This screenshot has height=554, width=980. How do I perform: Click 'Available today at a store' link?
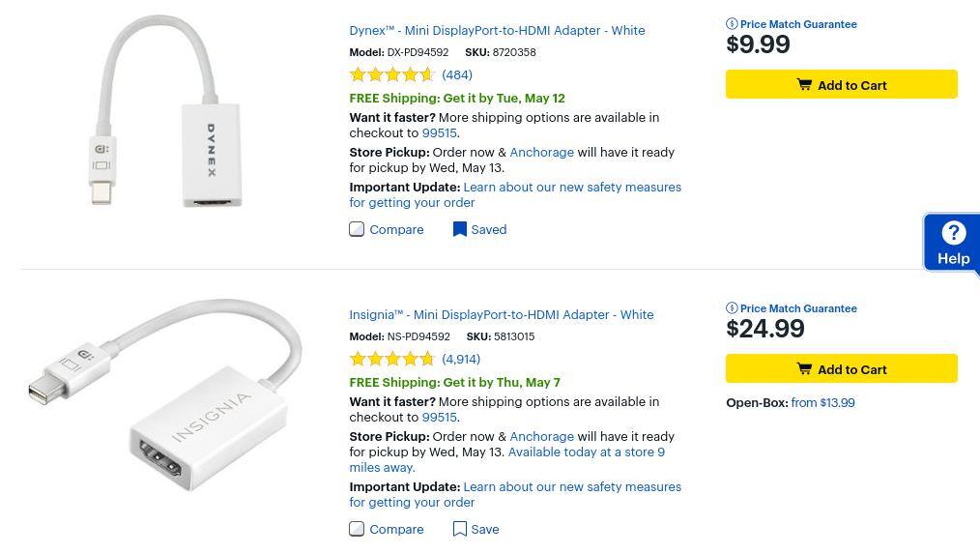coord(586,452)
